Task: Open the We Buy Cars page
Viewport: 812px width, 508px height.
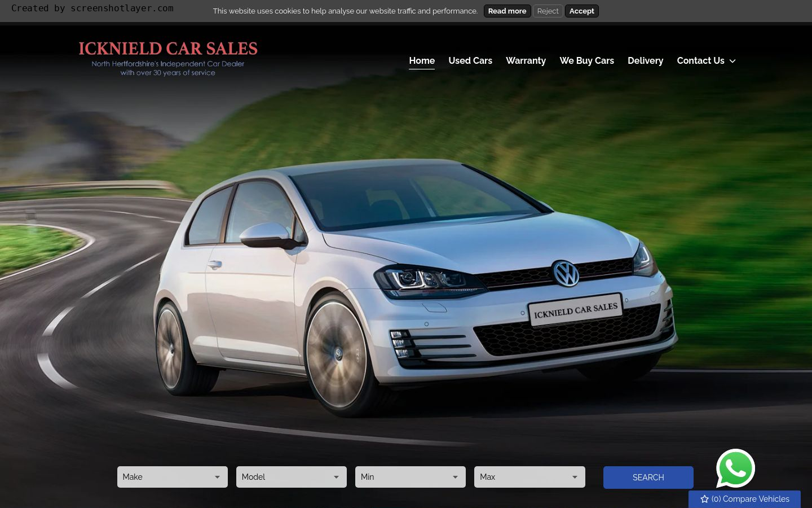Action: tap(586, 60)
